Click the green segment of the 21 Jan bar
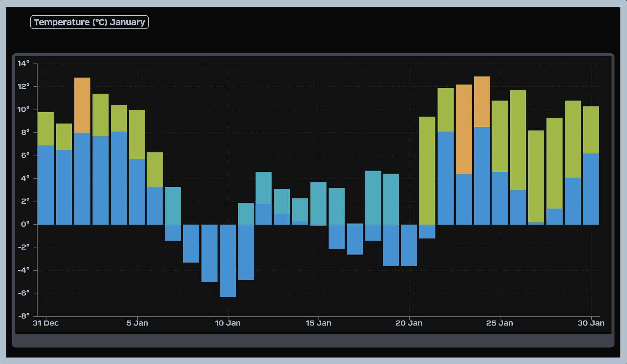 427,170
